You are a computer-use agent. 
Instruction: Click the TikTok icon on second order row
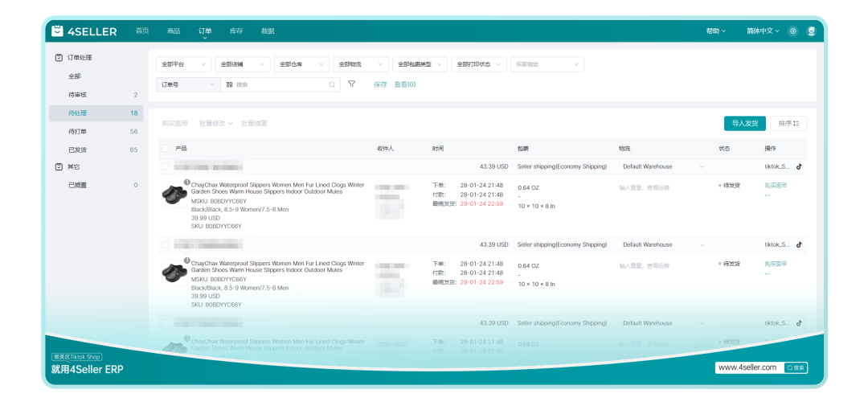pos(799,244)
